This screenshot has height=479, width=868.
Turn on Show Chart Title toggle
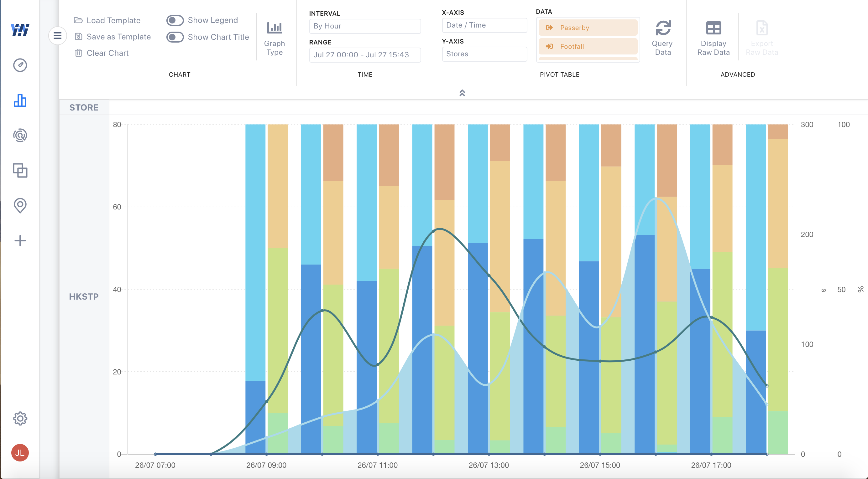point(175,37)
